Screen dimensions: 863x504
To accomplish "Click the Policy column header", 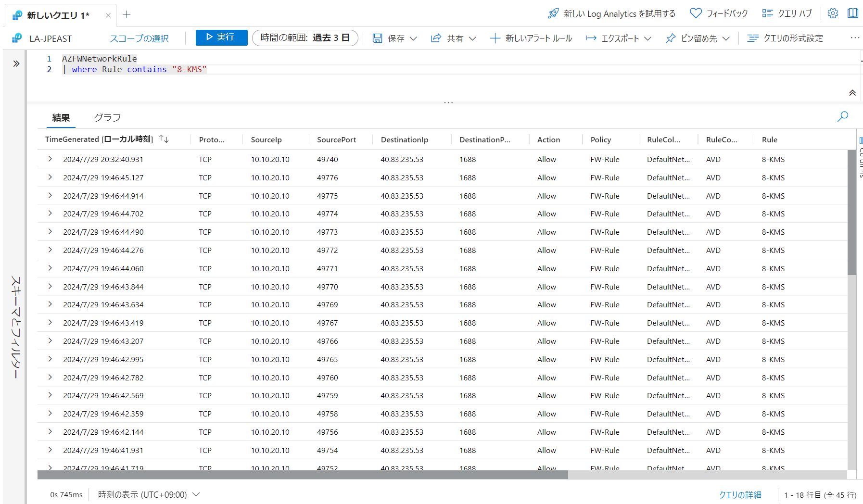I will [600, 139].
